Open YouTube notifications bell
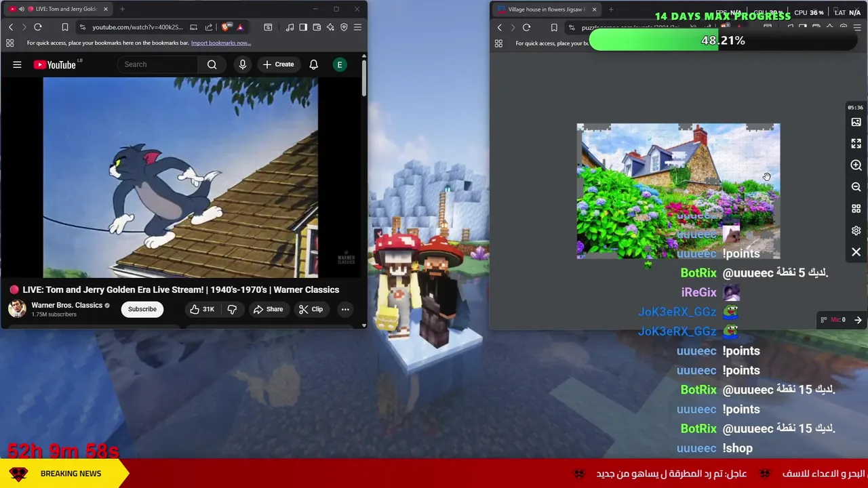The width and height of the screenshot is (868, 488). [x=313, y=64]
